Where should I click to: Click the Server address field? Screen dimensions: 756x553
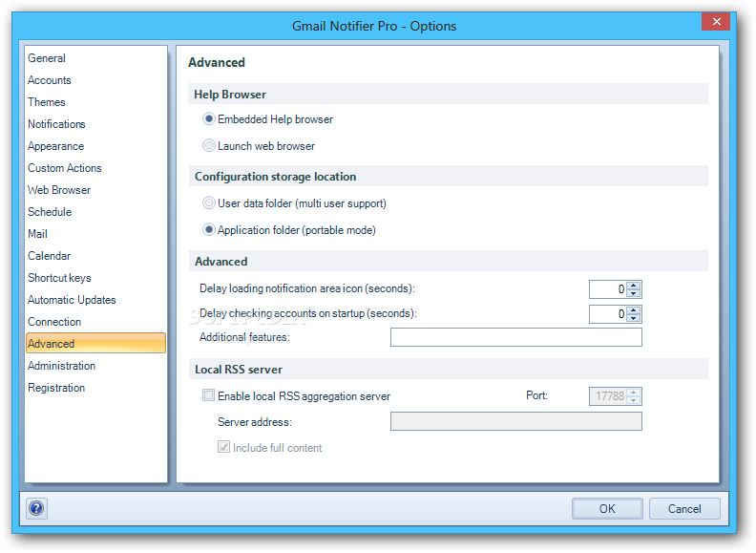(x=515, y=421)
